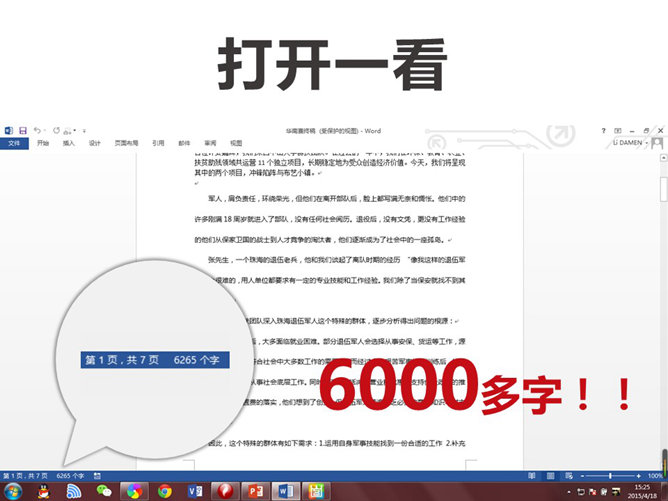668x501 pixels.
Task: Click the 100% zoom level button
Action: click(655, 475)
